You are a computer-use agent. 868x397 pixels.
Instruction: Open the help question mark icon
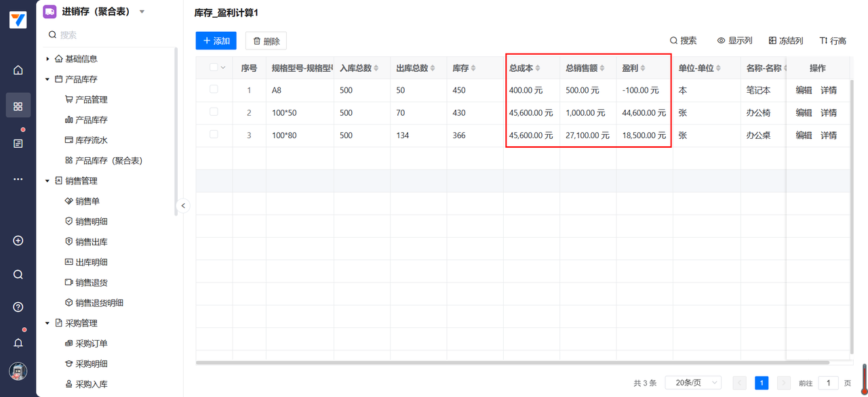18,307
